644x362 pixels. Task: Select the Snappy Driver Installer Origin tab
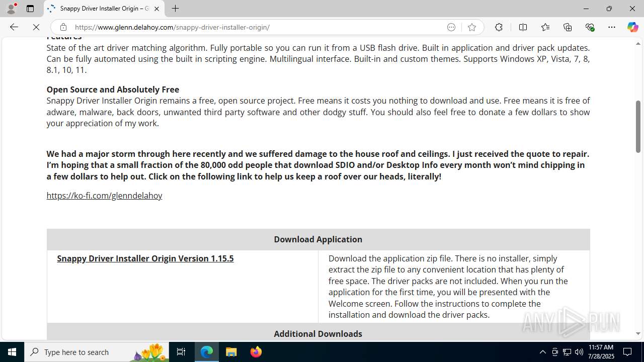pyautogui.click(x=104, y=9)
